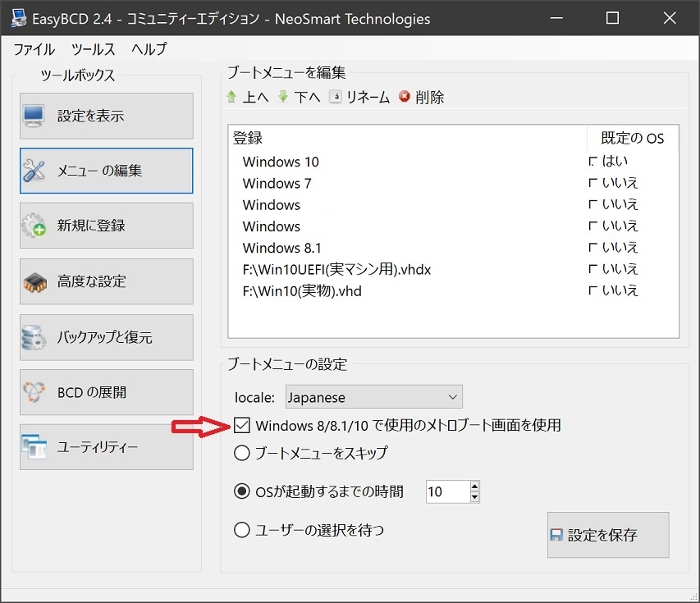Viewport: 700px width, 603px height.
Task: Click the green up arrow icon
Action: [231, 97]
